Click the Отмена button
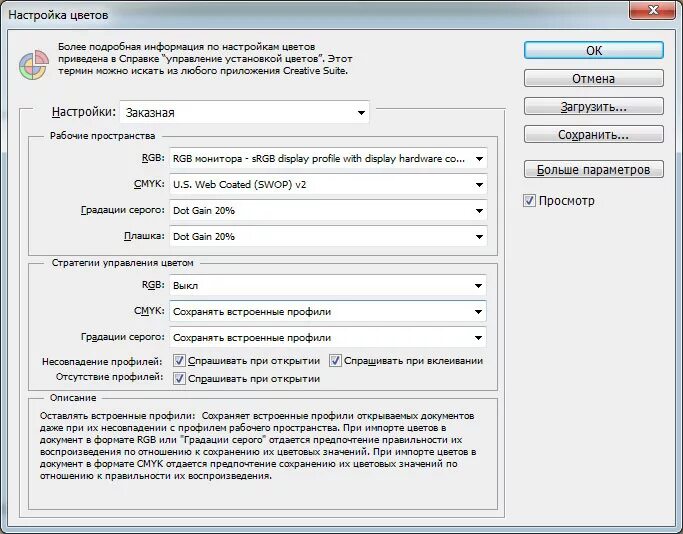 pyautogui.click(x=594, y=78)
